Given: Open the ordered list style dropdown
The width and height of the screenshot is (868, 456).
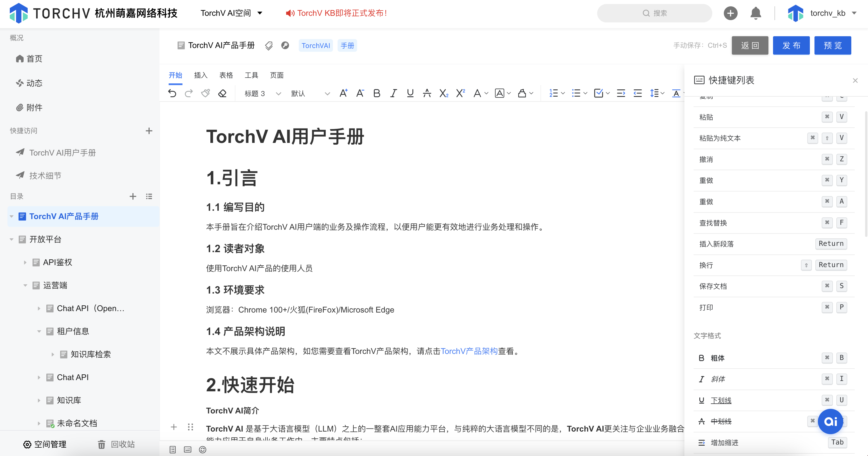Looking at the screenshot, I should [x=563, y=93].
